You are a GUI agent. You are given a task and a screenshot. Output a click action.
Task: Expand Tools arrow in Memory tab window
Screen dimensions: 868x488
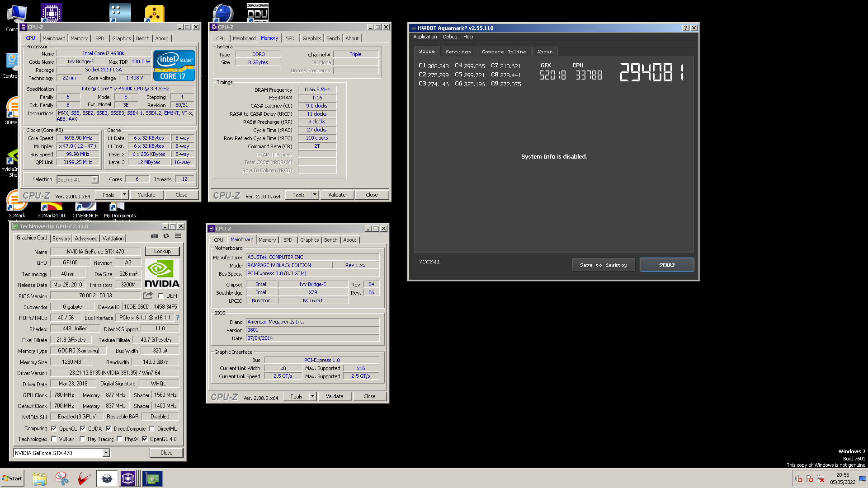(315, 195)
